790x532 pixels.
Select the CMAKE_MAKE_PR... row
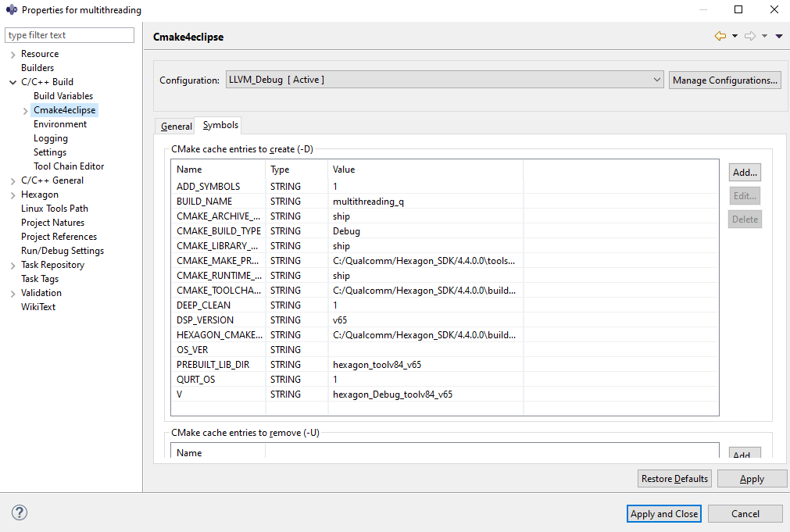point(445,261)
